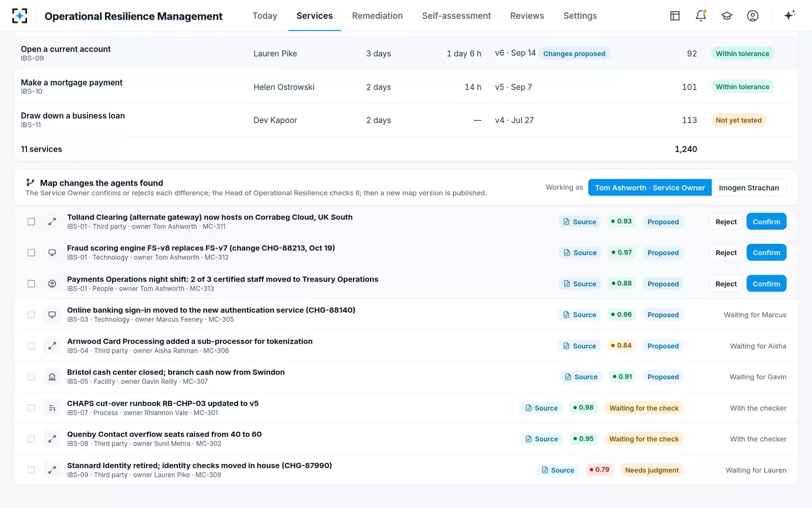The width and height of the screenshot is (812, 508).
Task: Tick the checkbox for Online banking sign-in change
Action: [x=32, y=315]
